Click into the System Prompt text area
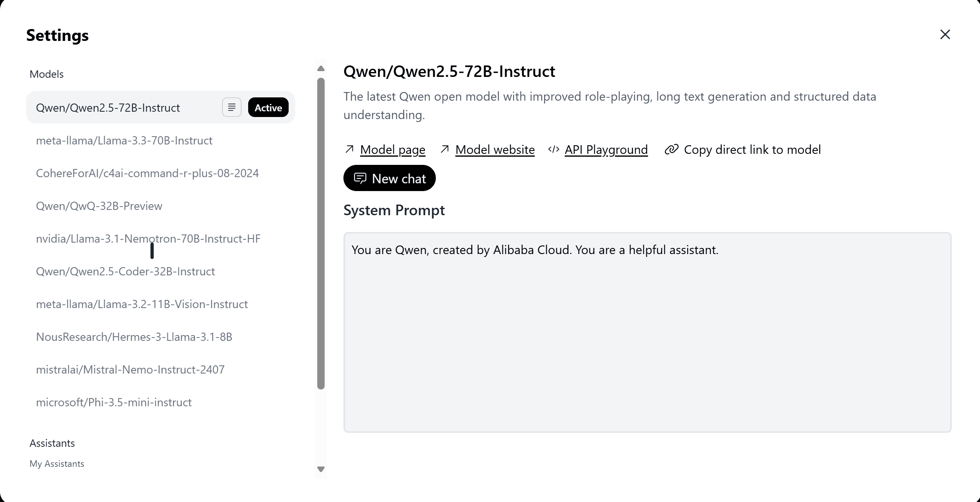 [x=648, y=332]
